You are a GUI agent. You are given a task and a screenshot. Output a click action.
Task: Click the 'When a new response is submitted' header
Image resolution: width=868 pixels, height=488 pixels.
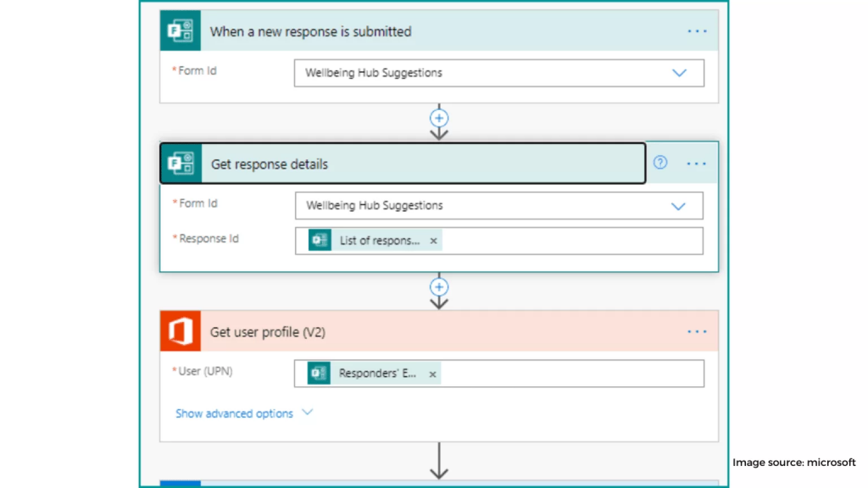coord(439,31)
